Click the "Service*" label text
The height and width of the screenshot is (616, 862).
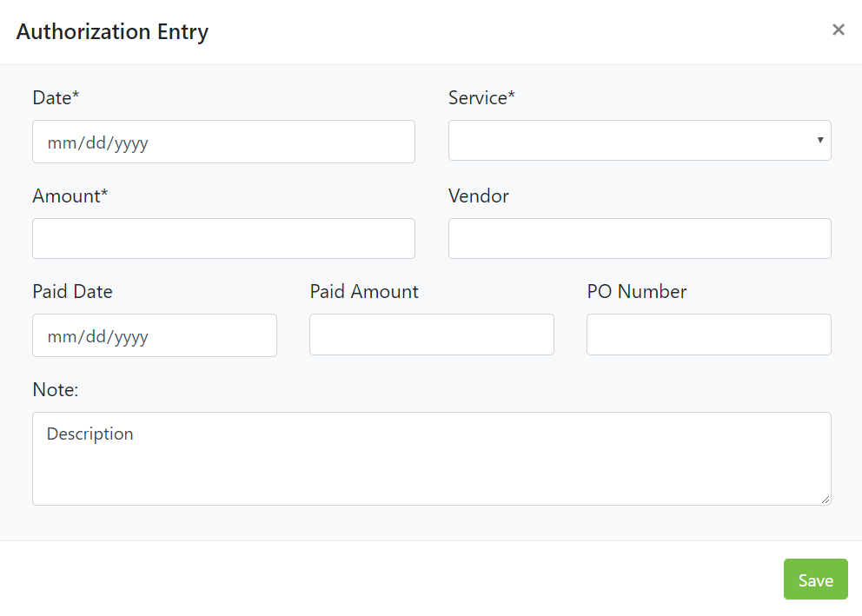coord(481,98)
